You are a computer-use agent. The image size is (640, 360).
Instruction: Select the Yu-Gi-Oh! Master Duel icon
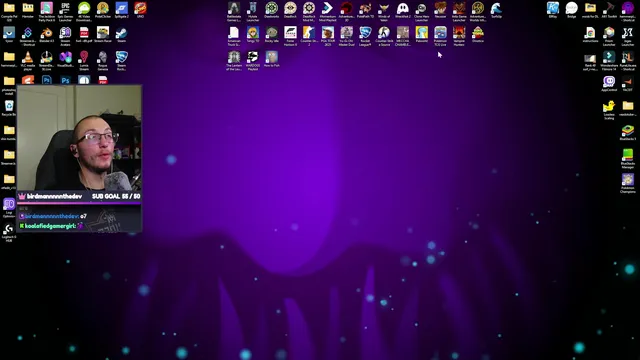[x=347, y=33]
